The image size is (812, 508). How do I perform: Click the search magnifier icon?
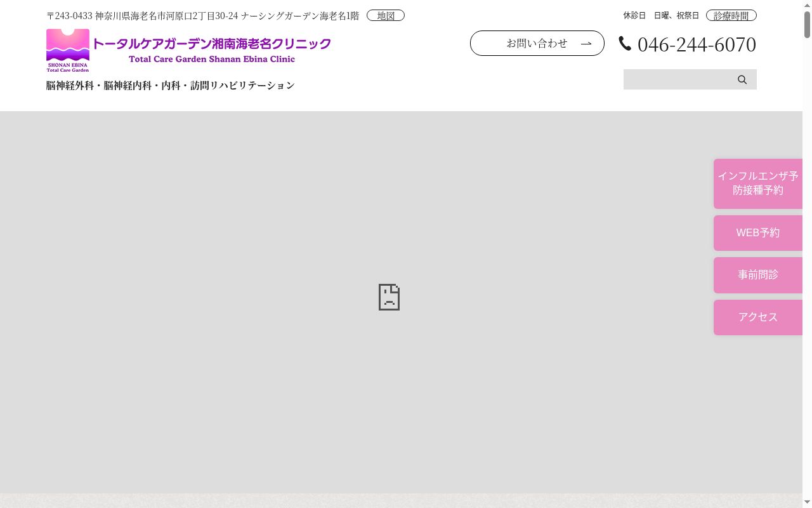[x=742, y=79]
